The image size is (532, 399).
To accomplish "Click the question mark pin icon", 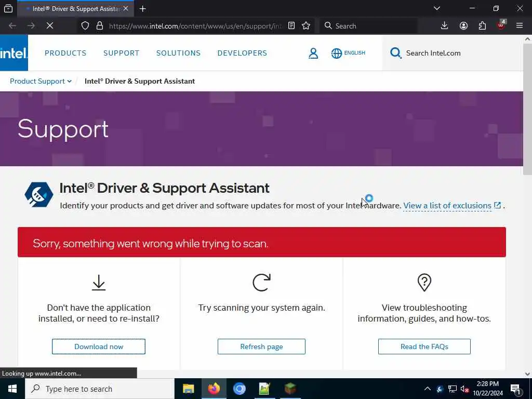I will click(424, 282).
